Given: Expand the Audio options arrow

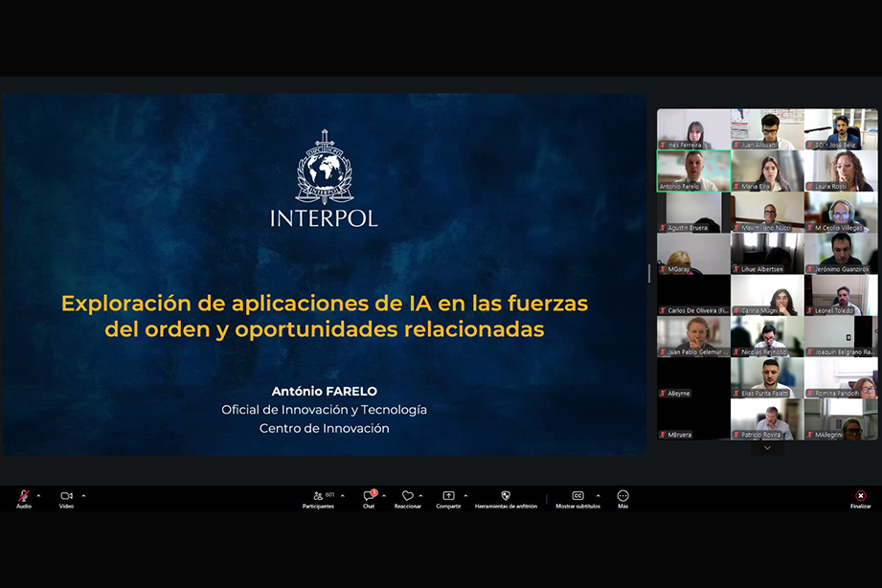Looking at the screenshot, I should tap(38, 495).
